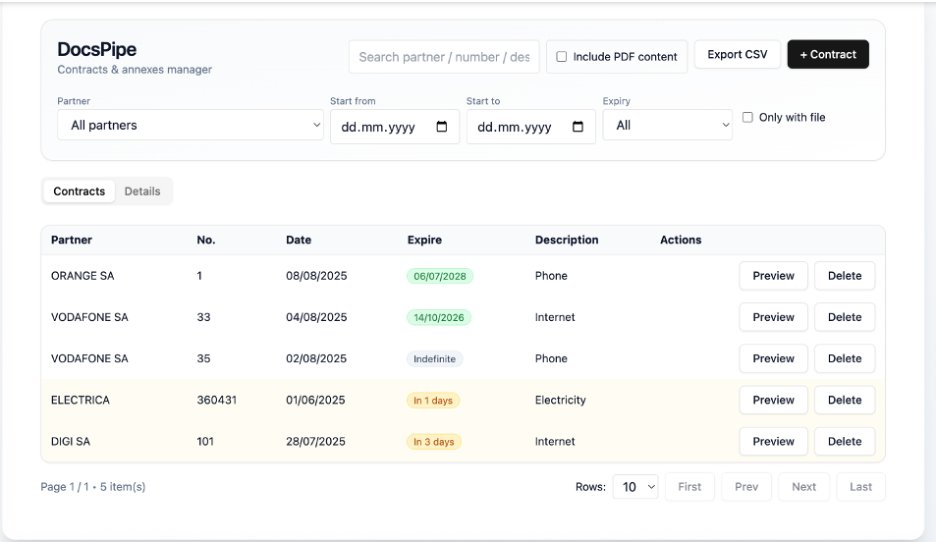Click the date 08/08/2025
936x542 pixels.
316,276
